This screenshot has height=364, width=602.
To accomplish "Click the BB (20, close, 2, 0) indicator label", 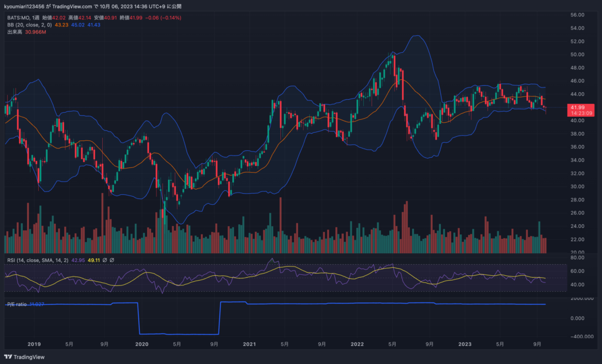I will click(29, 25).
